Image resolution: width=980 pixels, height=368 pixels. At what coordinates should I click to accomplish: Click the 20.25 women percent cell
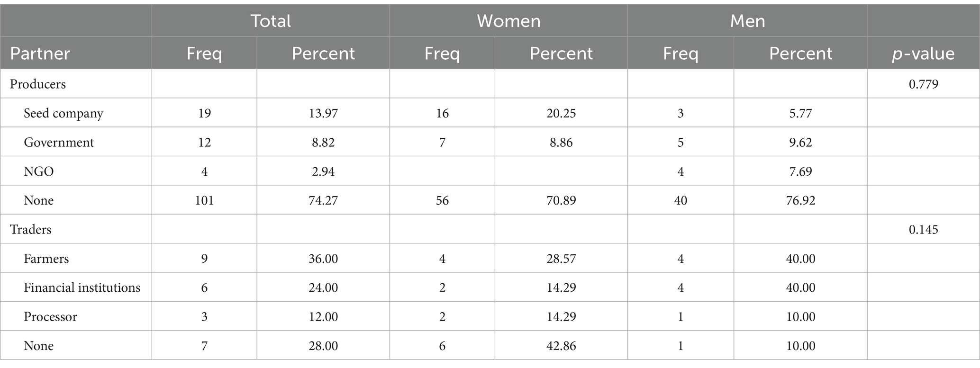pos(561,113)
